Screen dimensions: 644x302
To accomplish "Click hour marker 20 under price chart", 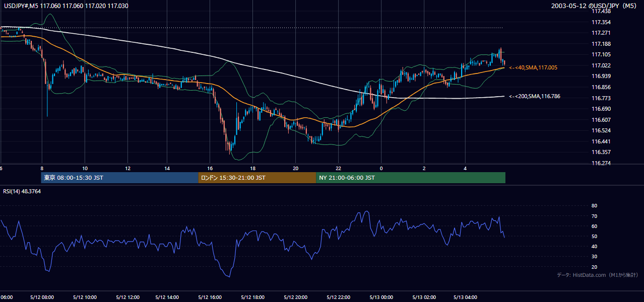I will coord(295,168).
